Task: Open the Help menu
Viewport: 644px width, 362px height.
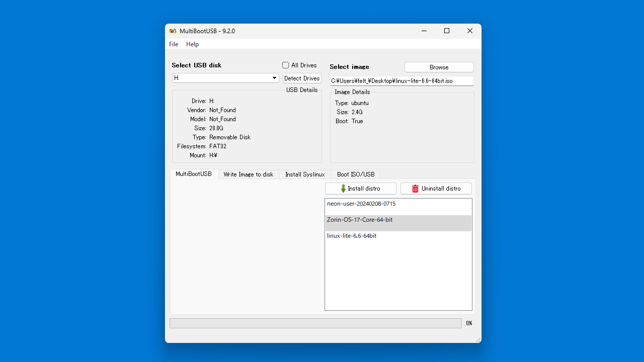Action: [x=192, y=44]
